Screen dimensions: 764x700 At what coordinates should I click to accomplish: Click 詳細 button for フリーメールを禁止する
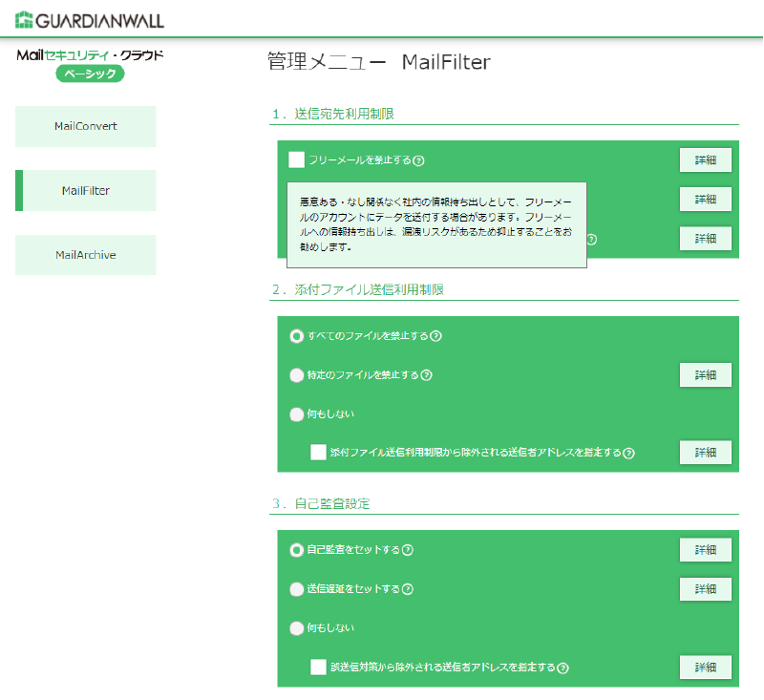705,159
